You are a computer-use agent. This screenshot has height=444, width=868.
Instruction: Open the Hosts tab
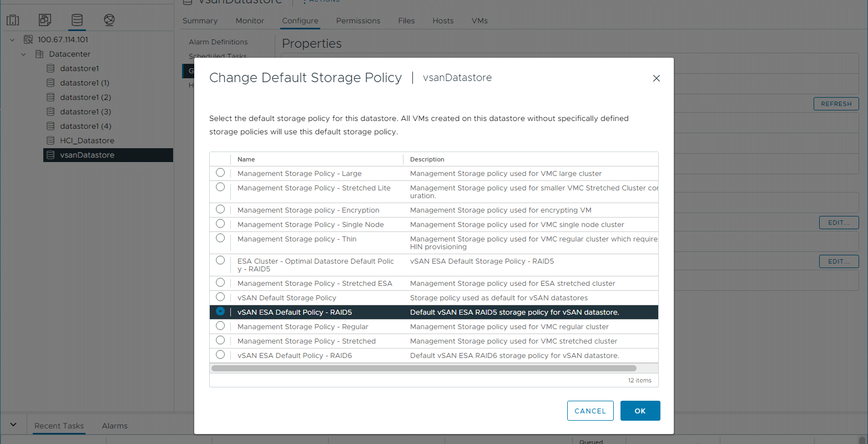[x=443, y=21]
